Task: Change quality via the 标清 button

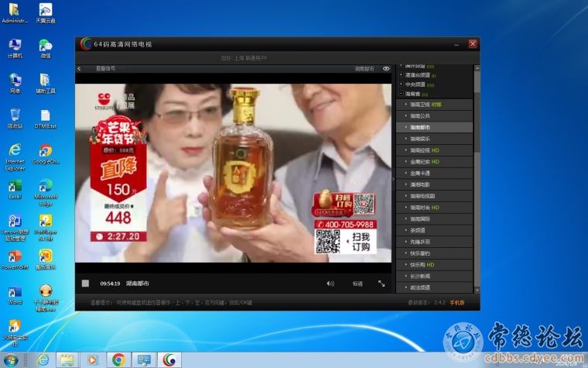Action: [x=357, y=284]
